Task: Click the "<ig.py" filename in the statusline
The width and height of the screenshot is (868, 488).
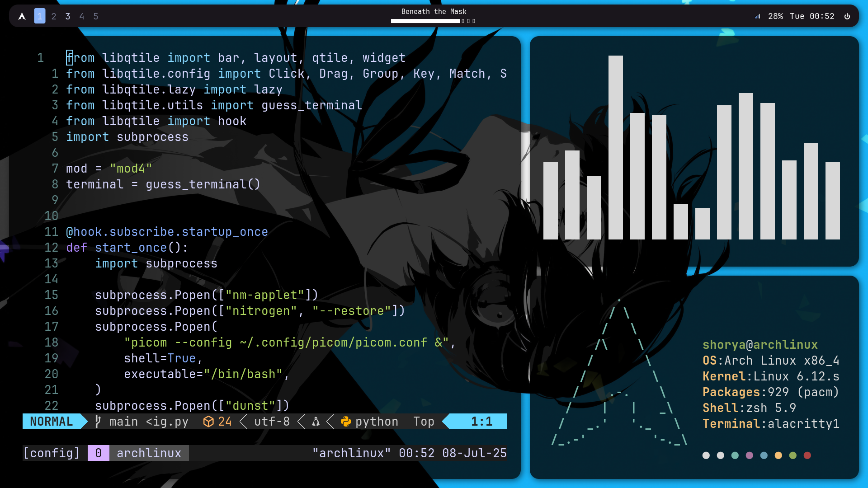Action: pyautogui.click(x=167, y=422)
